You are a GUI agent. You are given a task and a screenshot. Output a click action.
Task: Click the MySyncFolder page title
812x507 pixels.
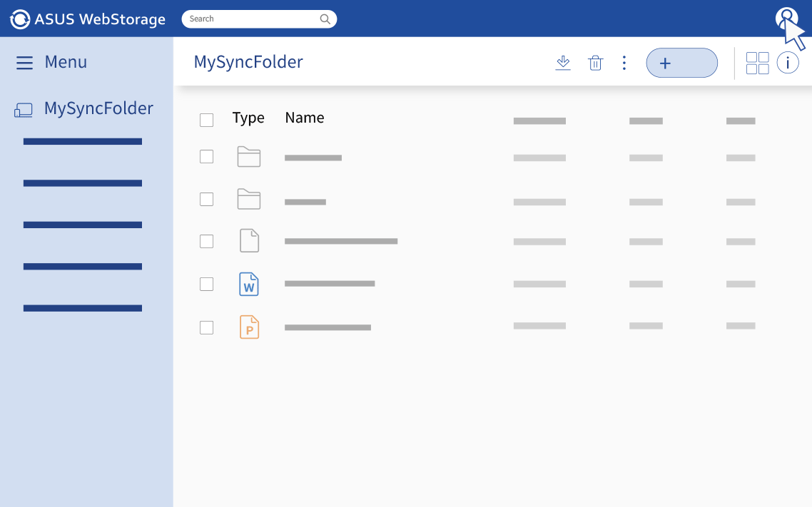(248, 62)
